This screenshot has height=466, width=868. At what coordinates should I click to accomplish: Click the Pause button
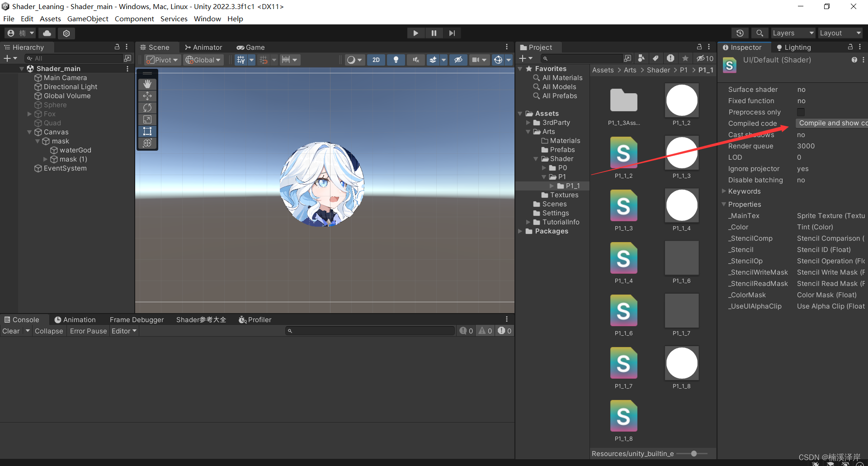(434, 33)
